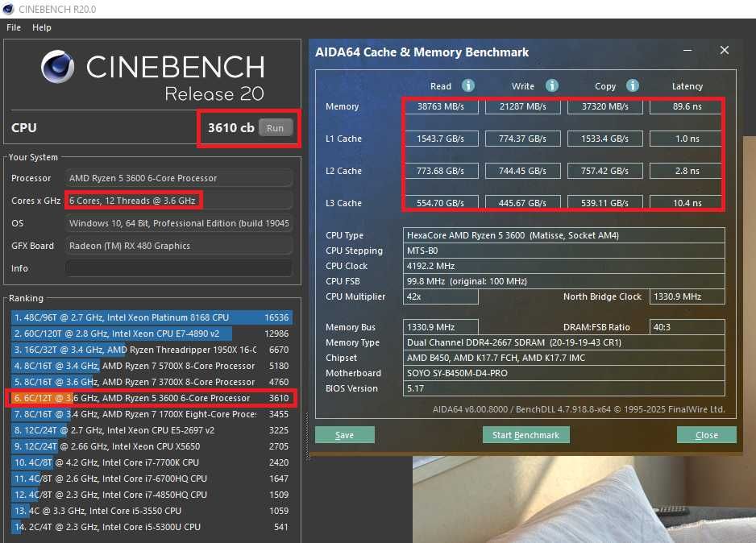Click CPU Multiplier value 42x
756x543 pixels.
441,296
